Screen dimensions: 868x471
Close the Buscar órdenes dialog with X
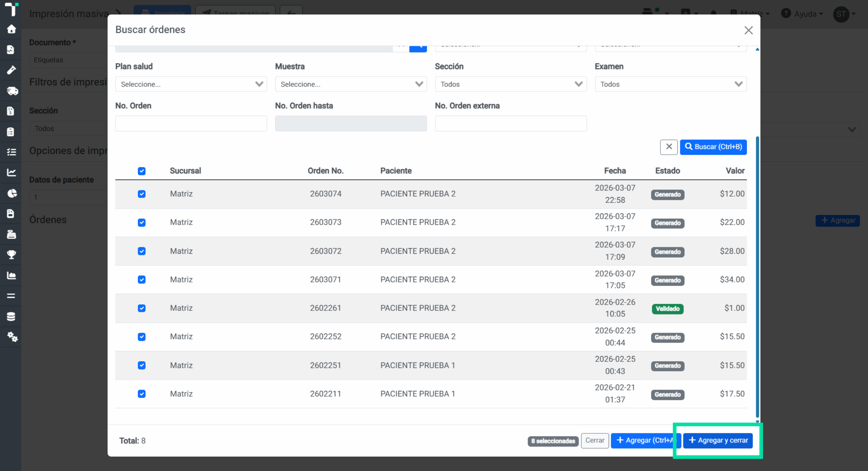[748, 30]
